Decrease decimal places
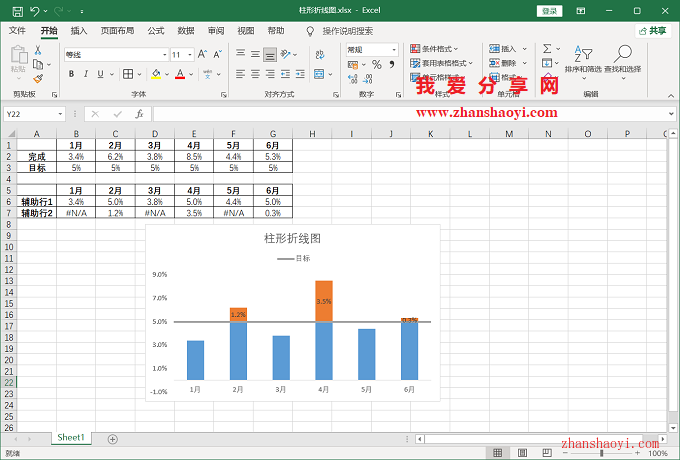 pos(368,79)
